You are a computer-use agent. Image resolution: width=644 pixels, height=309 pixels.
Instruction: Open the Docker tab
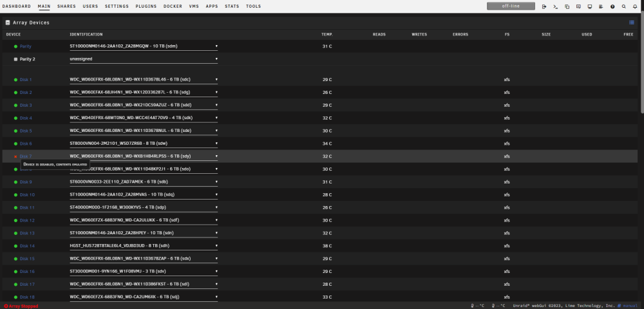(173, 6)
